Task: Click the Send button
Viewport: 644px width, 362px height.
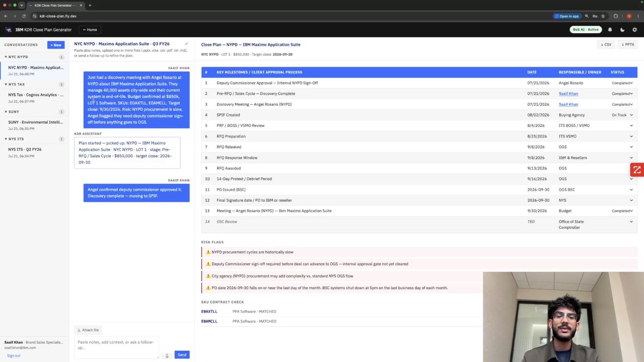Action: (x=182, y=354)
